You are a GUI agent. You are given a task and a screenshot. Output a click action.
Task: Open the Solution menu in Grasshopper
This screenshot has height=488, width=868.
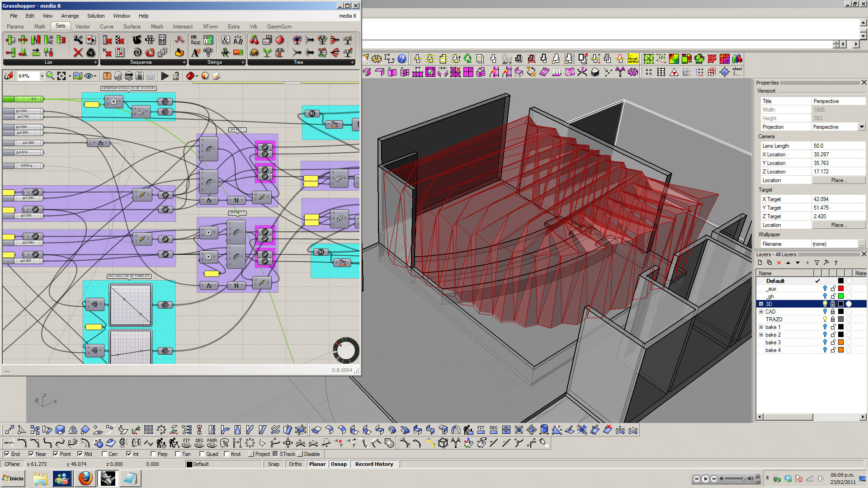[96, 16]
